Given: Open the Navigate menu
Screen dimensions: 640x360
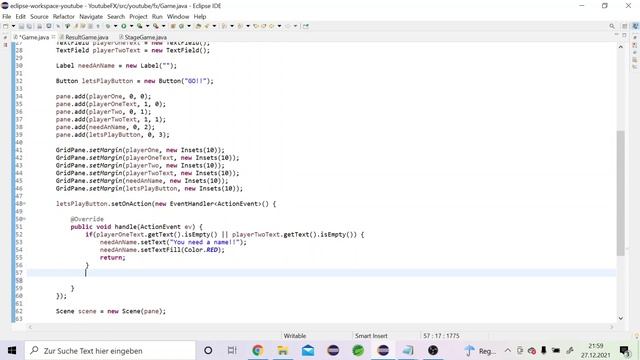Looking at the screenshot, I should (91, 17).
